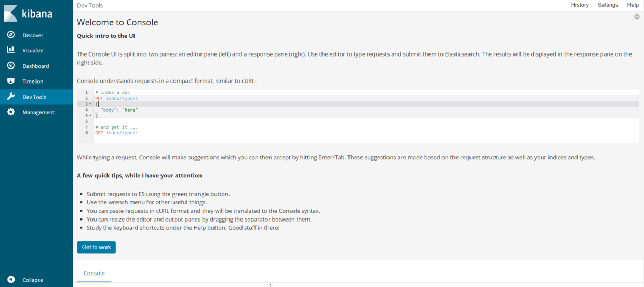
Task: Click the GET index/type/1 line in the editor
Action: click(x=116, y=133)
